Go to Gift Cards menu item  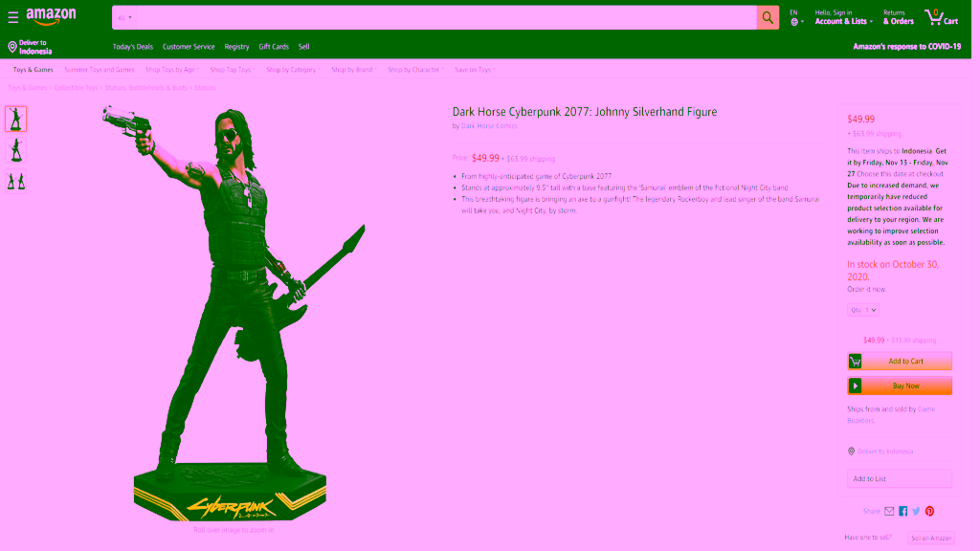[x=274, y=47]
